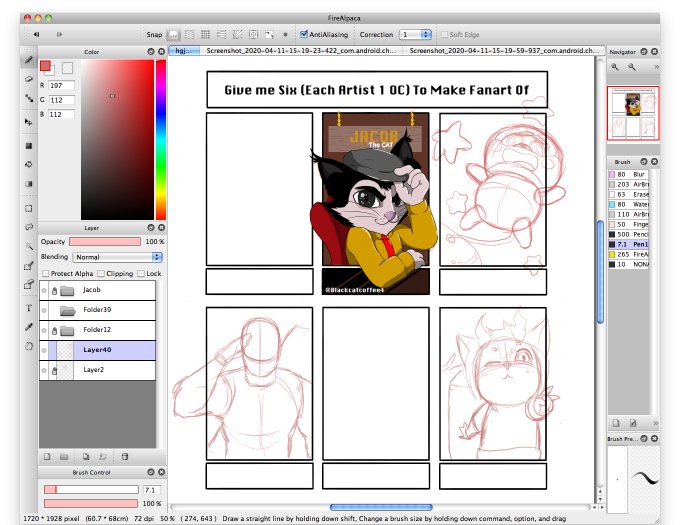Screen dimensions: 680x525
Task: Select the Fill rectangle tool
Action: click(29, 146)
